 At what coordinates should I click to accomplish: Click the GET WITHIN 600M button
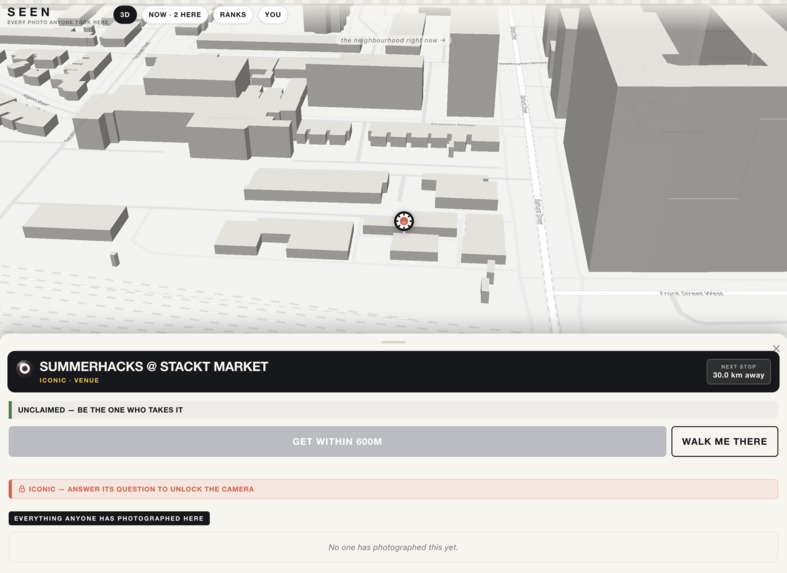pos(337,442)
